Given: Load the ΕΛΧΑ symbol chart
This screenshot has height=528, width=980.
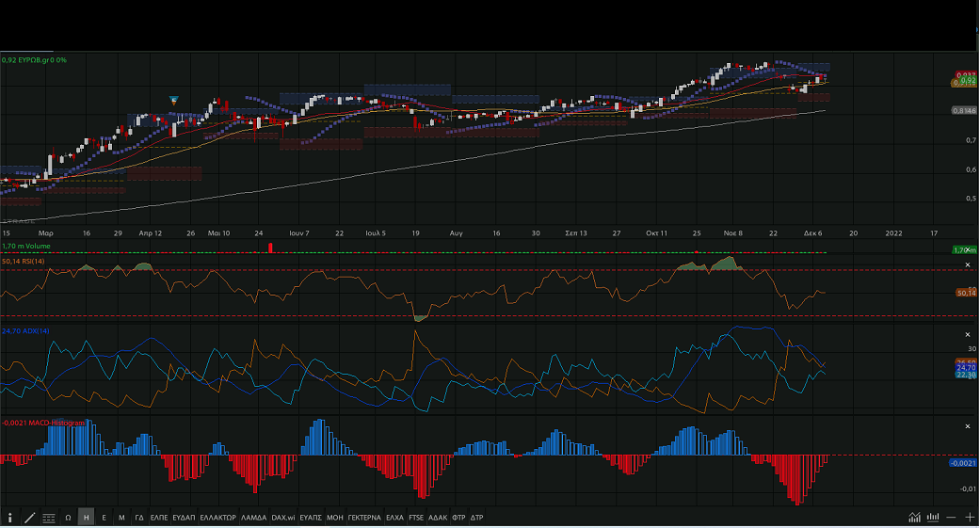Looking at the screenshot, I should point(394,518).
